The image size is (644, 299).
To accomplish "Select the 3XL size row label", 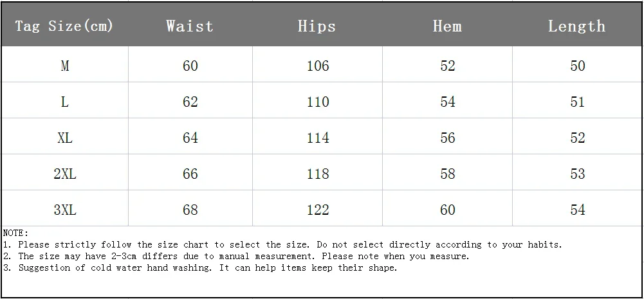I will [x=64, y=210].
